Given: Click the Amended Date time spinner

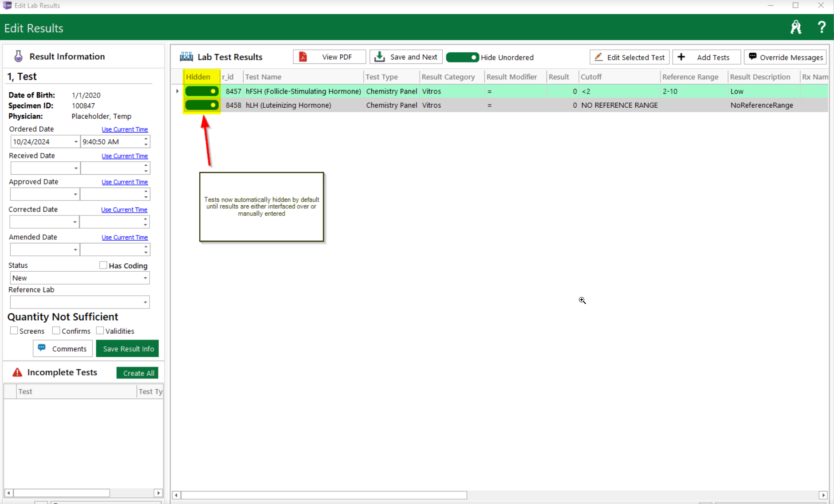Looking at the screenshot, I should pyautogui.click(x=146, y=250).
